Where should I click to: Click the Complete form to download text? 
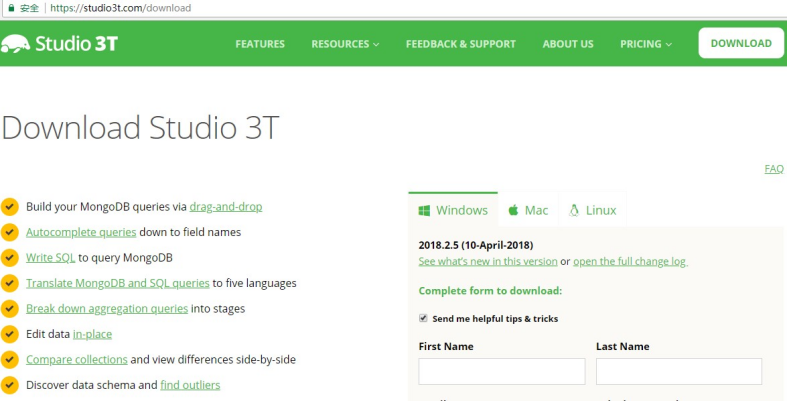tap(490, 291)
